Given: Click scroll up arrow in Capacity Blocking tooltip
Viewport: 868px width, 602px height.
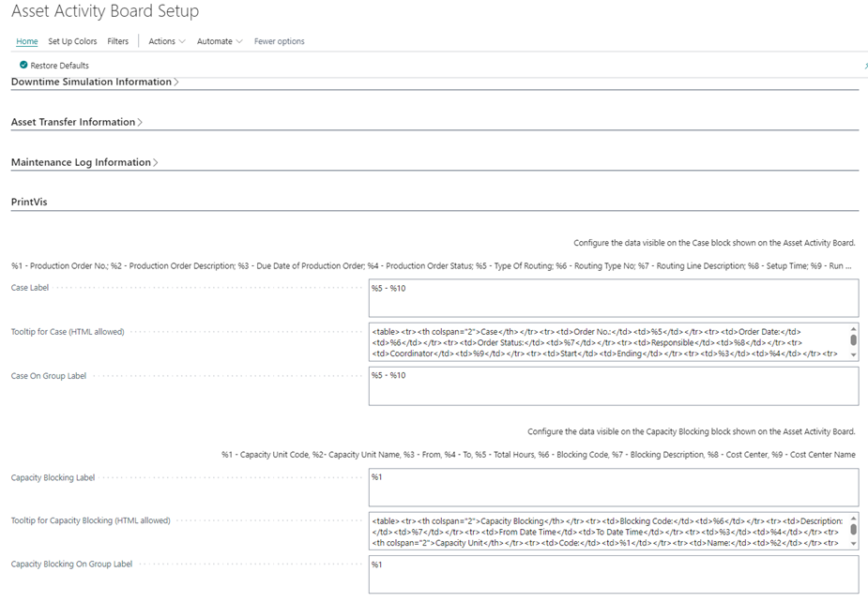Looking at the screenshot, I should [853, 517].
